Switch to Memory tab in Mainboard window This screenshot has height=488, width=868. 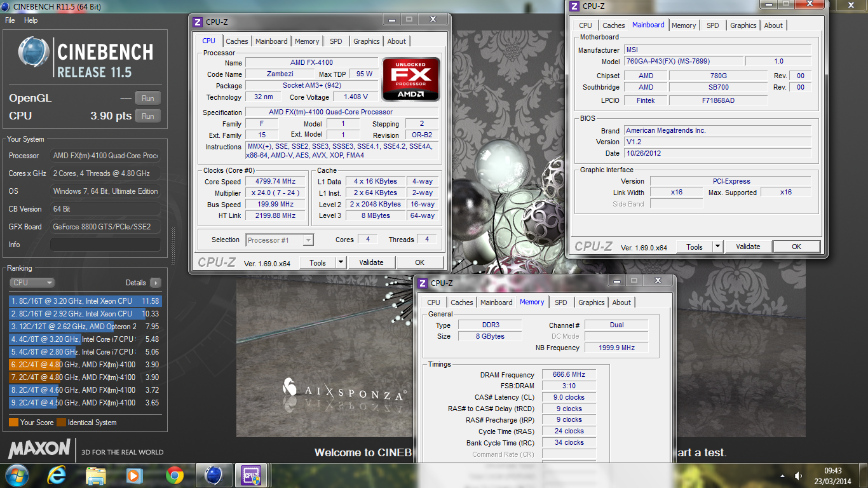tap(684, 25)
